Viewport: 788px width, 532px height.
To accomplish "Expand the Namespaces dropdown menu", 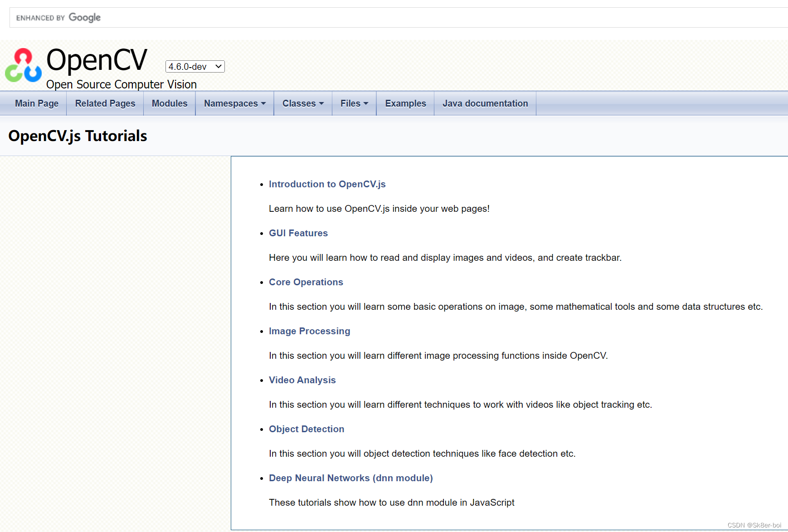I will coord(235,103).
